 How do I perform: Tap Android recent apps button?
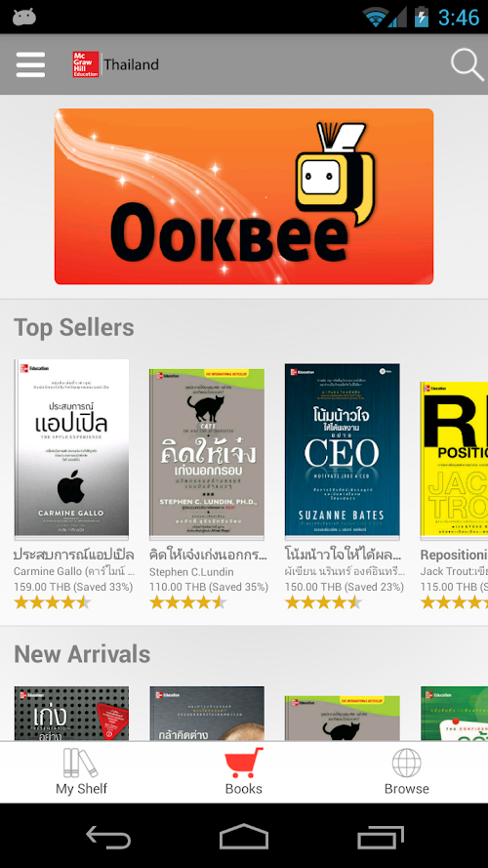click(x=380, y=837)
